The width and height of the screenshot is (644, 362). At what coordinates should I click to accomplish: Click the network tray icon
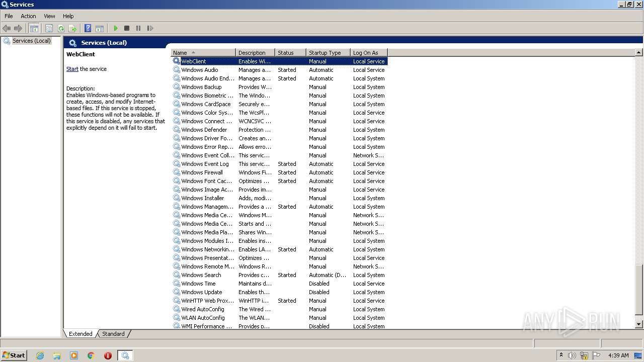click(x=584, y=355)
